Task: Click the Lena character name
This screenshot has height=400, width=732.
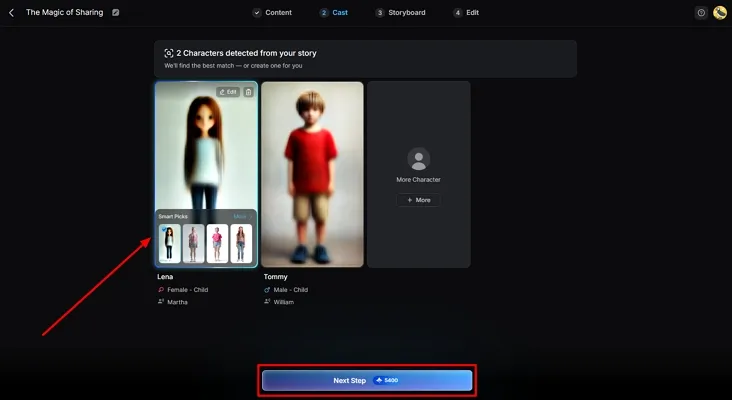Action: (165, 277)
